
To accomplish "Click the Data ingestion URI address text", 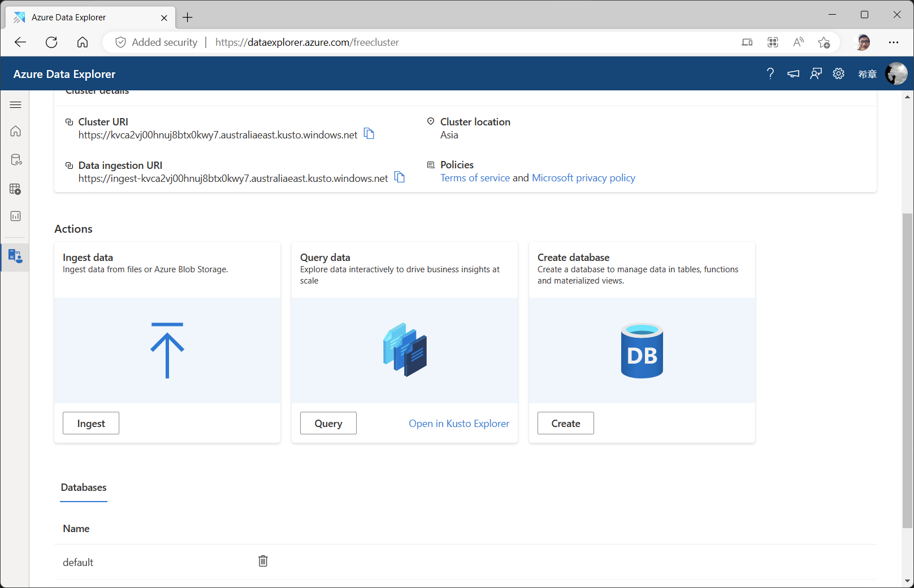I will pos(233,178).
